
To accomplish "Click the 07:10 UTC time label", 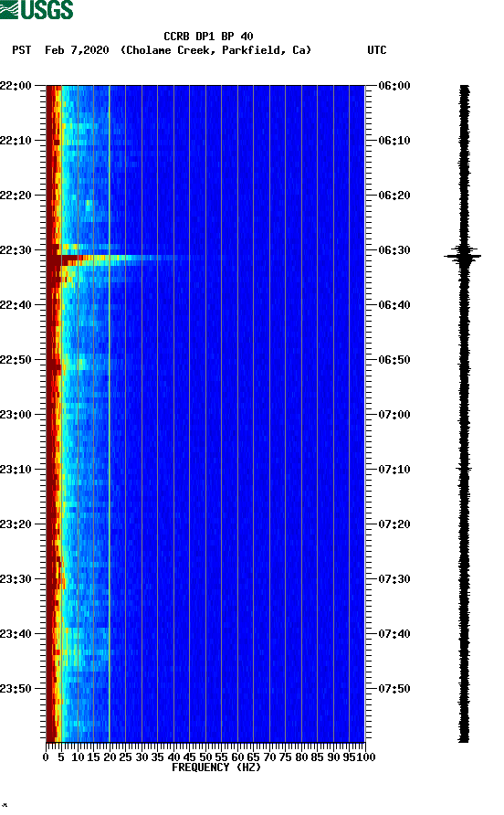I will (394, 470).
